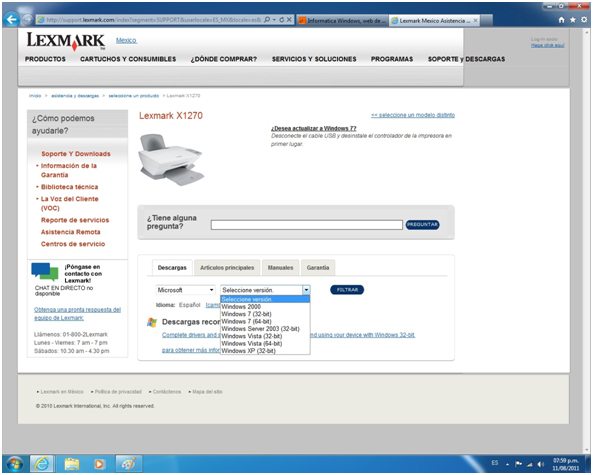
Task: Show hidden tray icons arrow
Action: click(x=508, y=464)
